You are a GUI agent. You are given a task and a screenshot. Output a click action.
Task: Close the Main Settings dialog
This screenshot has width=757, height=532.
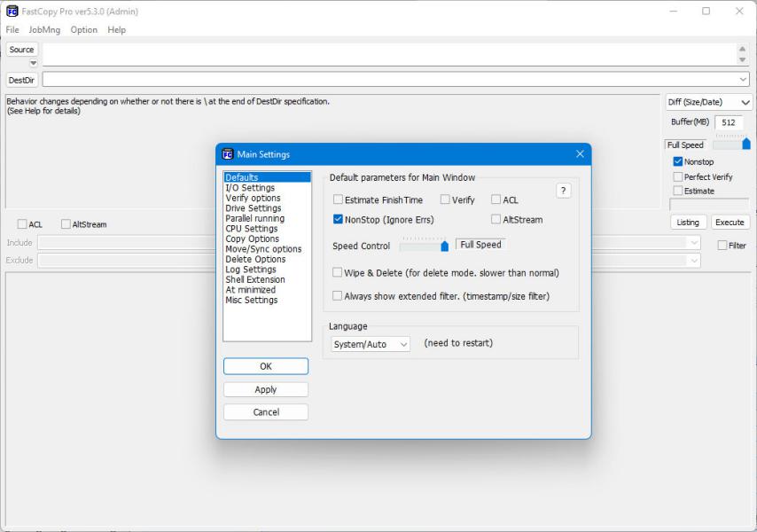pos(580,153)
